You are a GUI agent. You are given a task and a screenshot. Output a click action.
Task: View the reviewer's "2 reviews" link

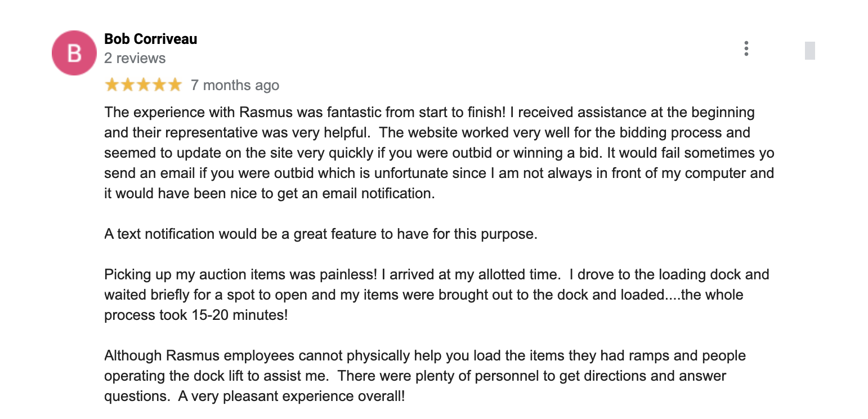135,58
